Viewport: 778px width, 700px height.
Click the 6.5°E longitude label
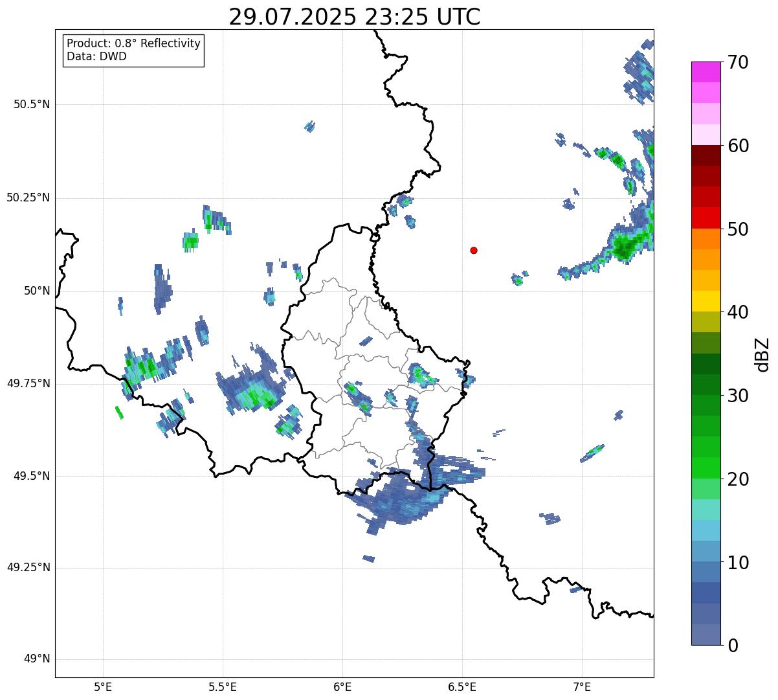click(462, 686)
